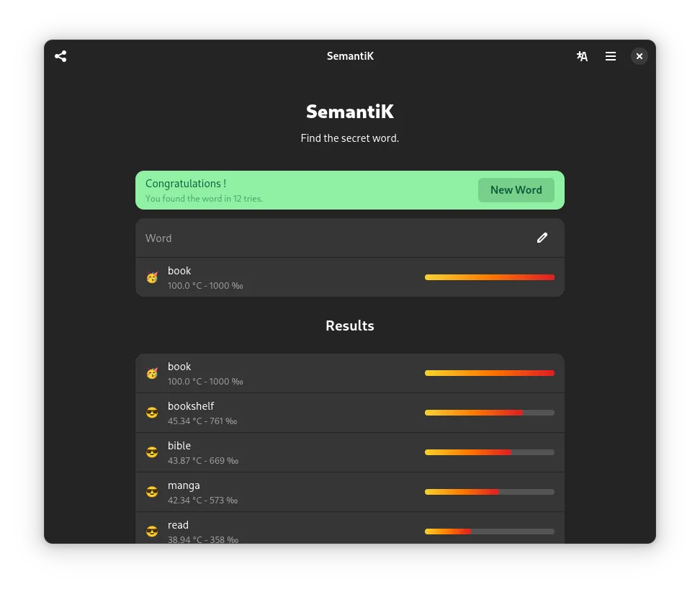The height and width of the screenshot is (592, 700).
Task: Click the party emoji in Results book row
Action: coord(152,373)
